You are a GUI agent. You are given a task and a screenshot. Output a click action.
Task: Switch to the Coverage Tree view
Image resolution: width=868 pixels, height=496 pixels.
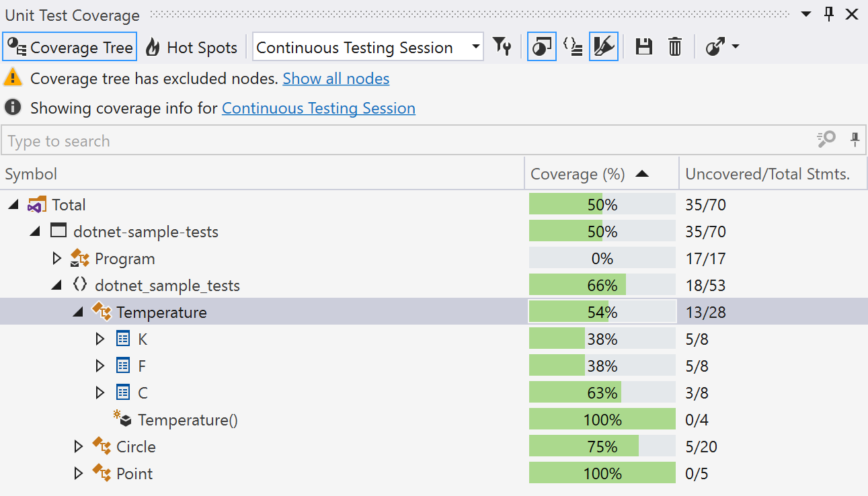click(69, 46)
